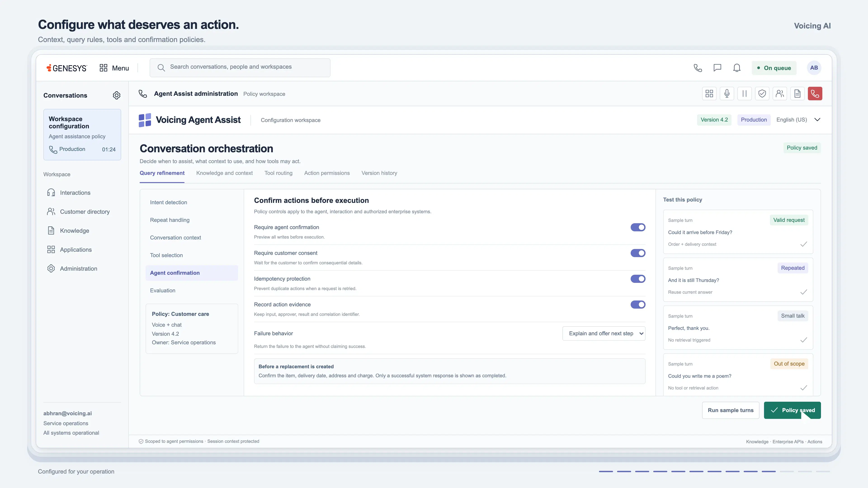Image resolution: width=868 pixels, height=488 pixels.
Task: Click the green Policy saved button
Action: 792,410
